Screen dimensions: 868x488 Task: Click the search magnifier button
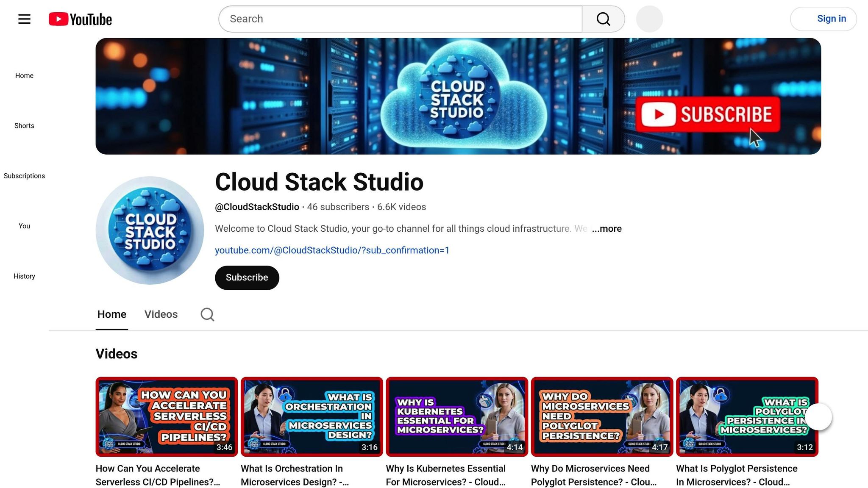[x=603, y=19]
